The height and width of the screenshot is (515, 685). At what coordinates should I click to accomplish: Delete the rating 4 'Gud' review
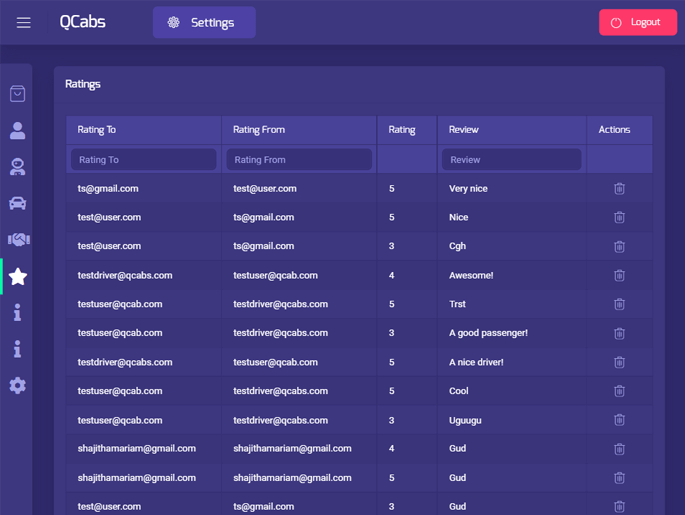point(619,449)
